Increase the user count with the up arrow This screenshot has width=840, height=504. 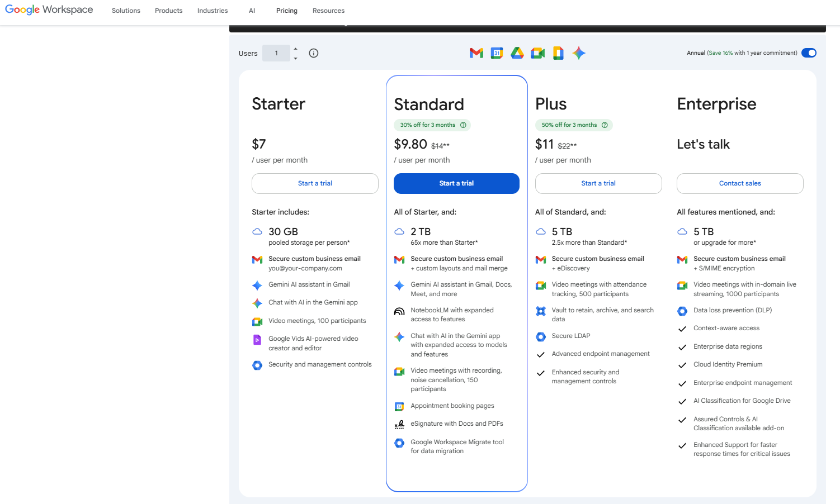pyautogui.click(x=295, y=49)
